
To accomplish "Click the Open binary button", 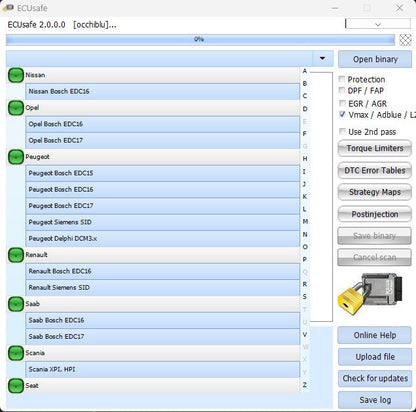I will click(x=375, y=59).
